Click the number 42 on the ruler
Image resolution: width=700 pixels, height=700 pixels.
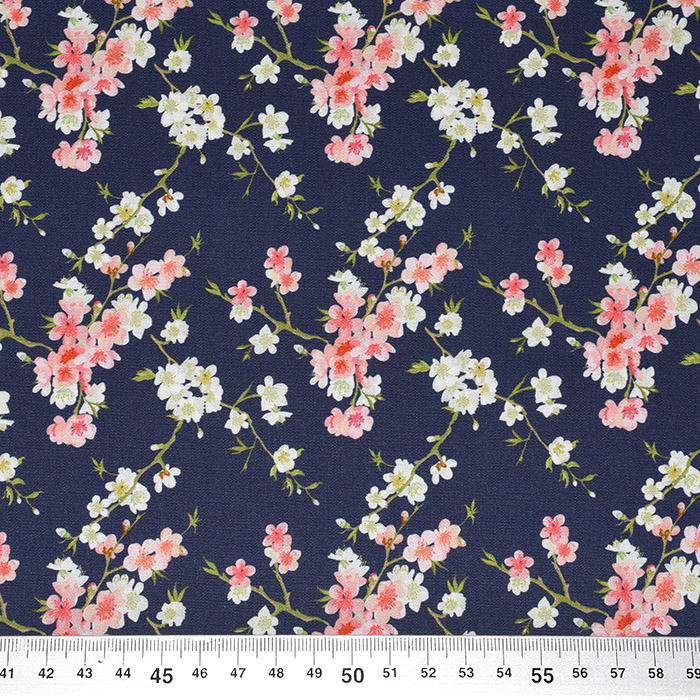click(46, 675)
